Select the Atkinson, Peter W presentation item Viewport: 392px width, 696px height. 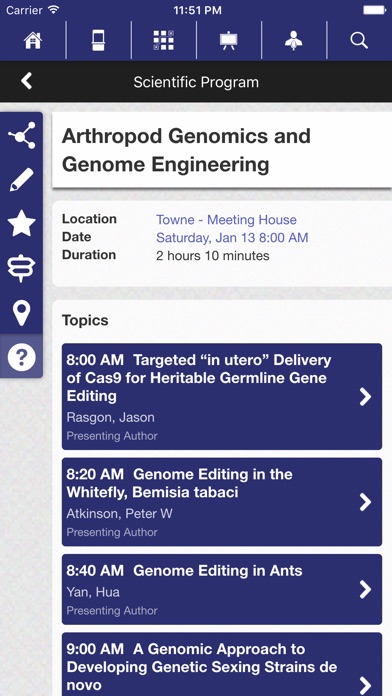[222, 502]
